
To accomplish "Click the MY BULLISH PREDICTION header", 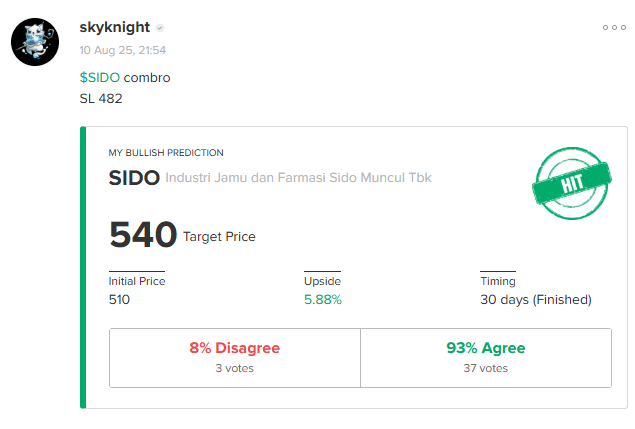I will [166, 153].
